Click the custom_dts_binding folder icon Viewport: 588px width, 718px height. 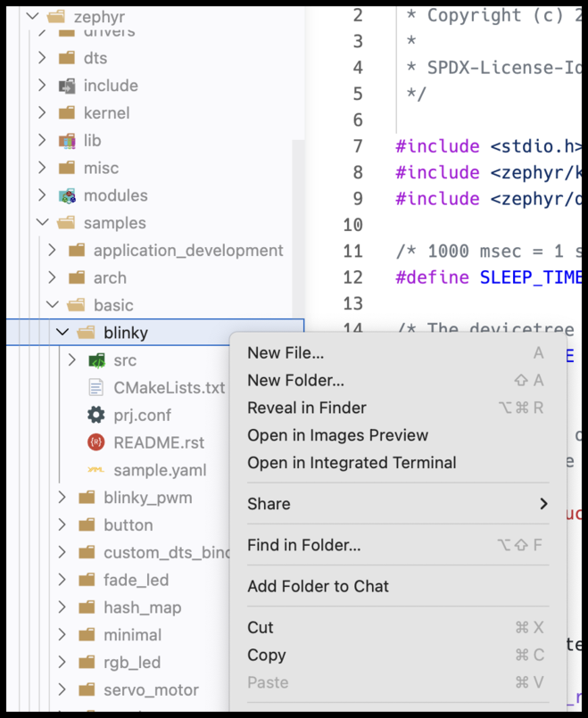(87, 553)
